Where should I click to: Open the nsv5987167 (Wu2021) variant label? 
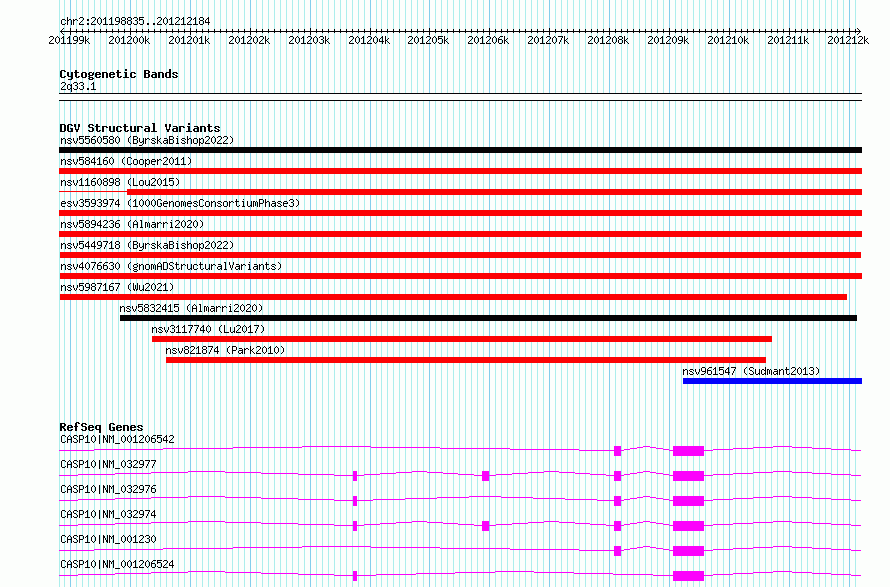point(117,287)
